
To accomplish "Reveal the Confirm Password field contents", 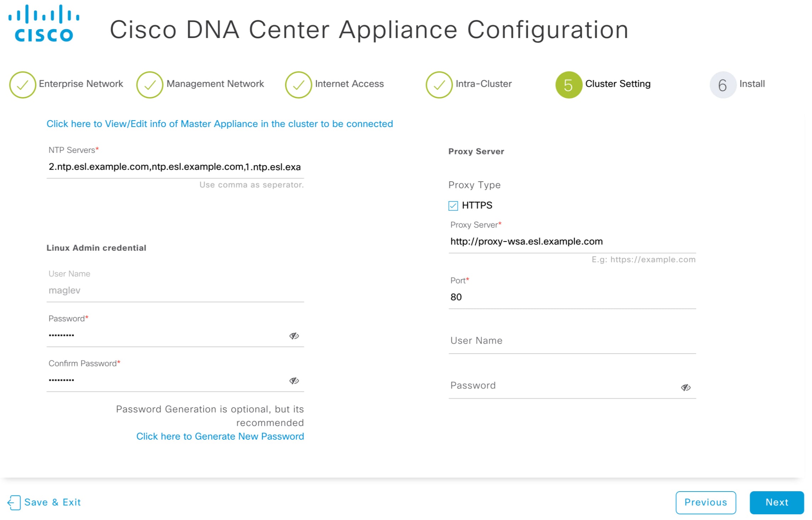I will coord(294,381).
